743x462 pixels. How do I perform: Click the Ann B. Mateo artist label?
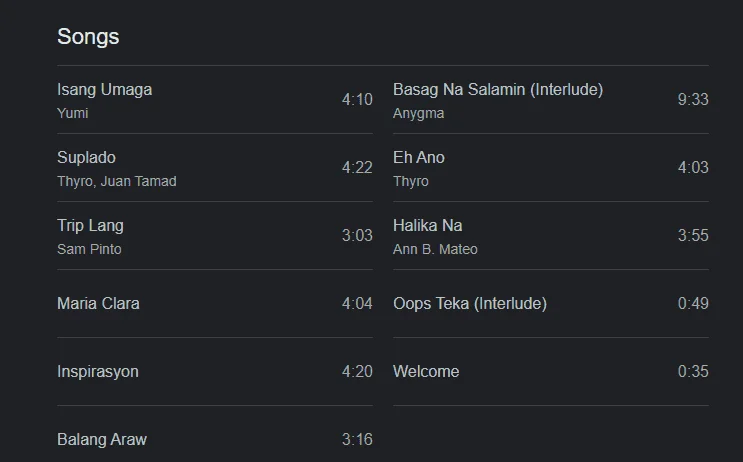point(435,249)
